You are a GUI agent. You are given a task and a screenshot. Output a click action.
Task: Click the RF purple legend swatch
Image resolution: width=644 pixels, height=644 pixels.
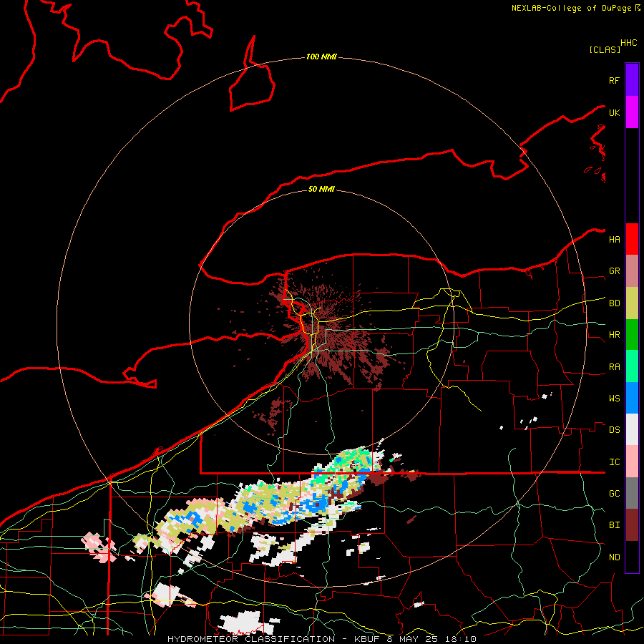click(x=632, y=79)
